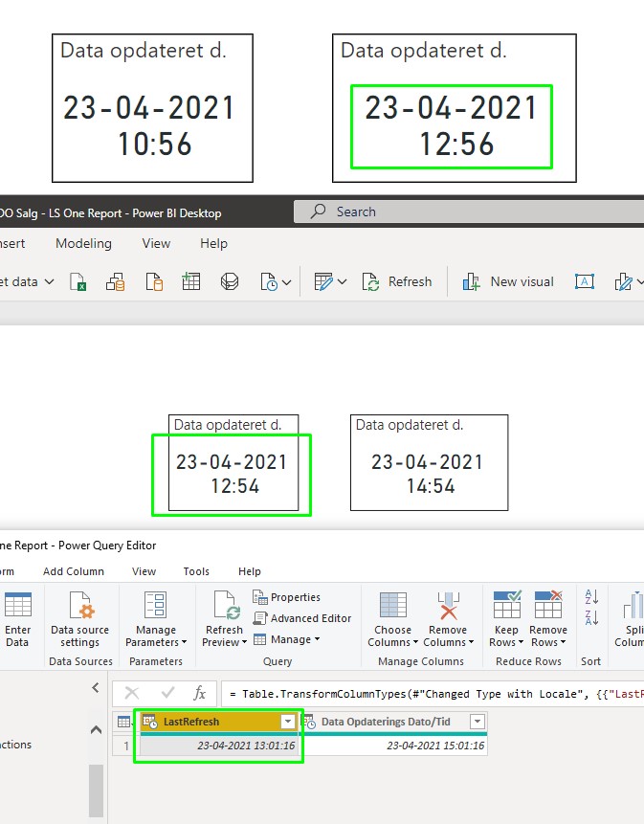Open Help tab in Power BI Desktop

click(x=213, y=243)
